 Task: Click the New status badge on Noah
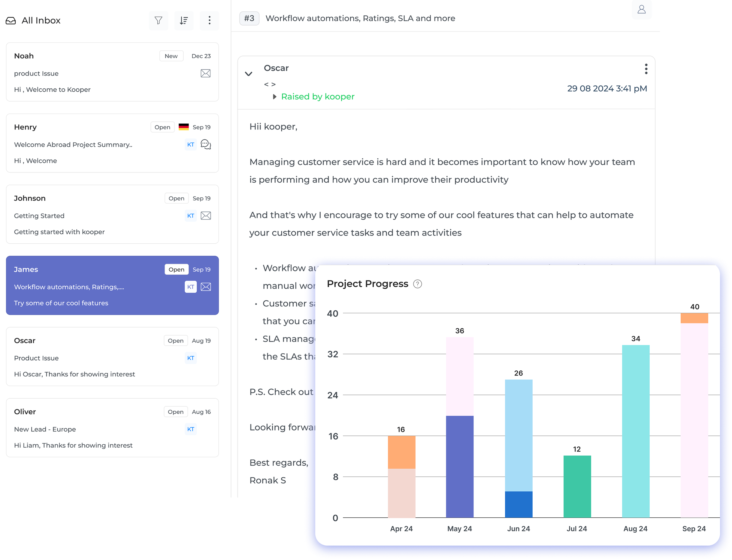(x=171, y=56)
